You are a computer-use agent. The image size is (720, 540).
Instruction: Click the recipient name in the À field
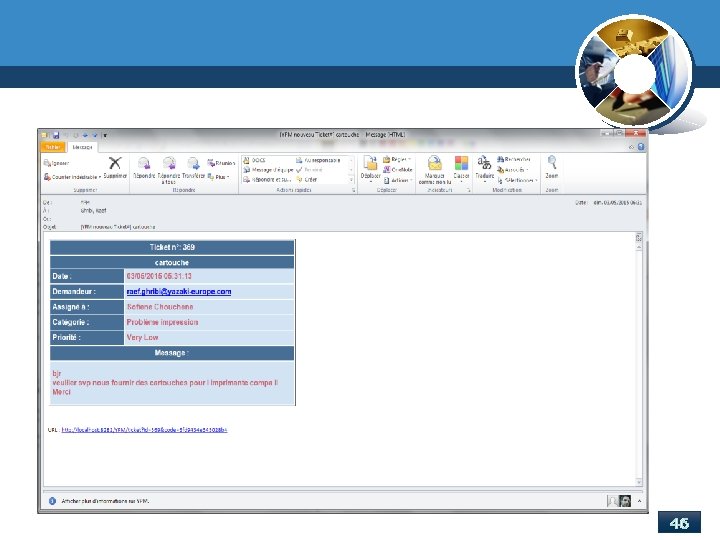94,210
